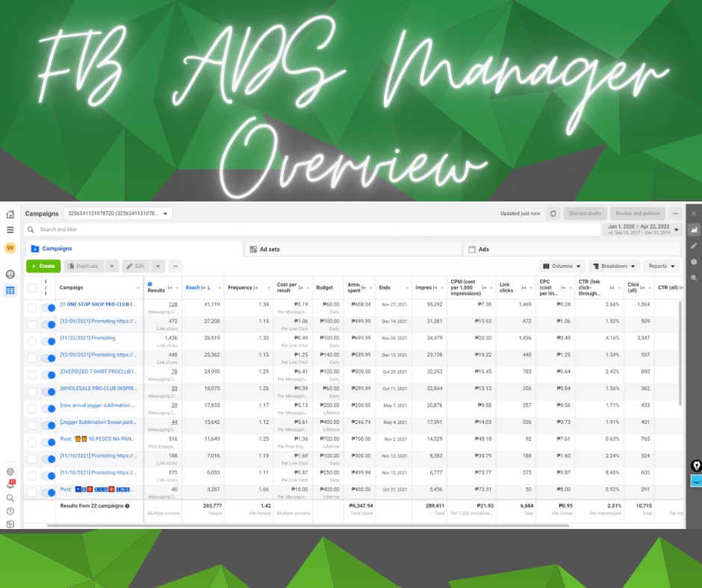Open the ad account selector dropdown
The width and height of the screenshot is (702, 588).
(x=118, y=213)
